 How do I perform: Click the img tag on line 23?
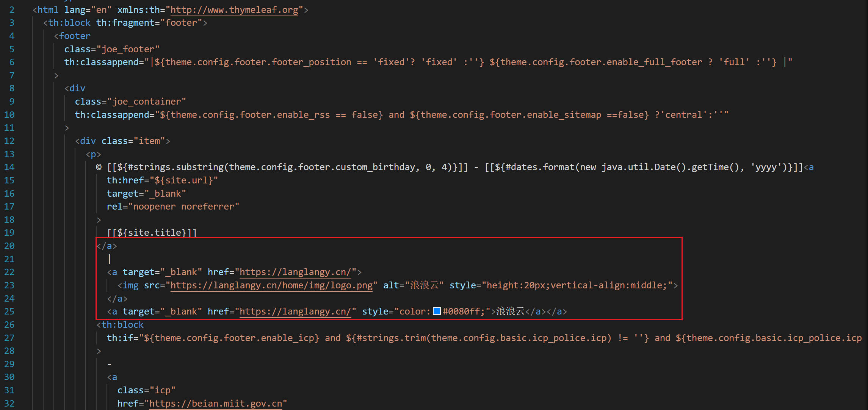(x=130, y=285)
